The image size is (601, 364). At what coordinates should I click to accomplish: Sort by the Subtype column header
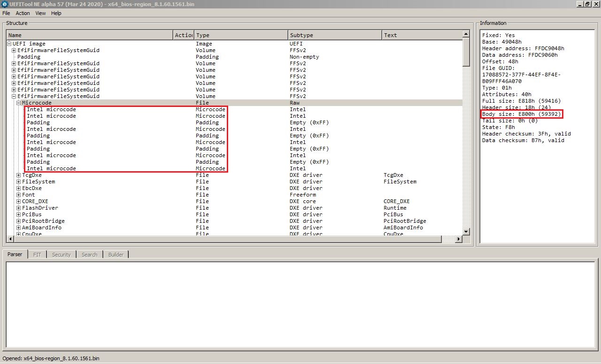point(335,35)
